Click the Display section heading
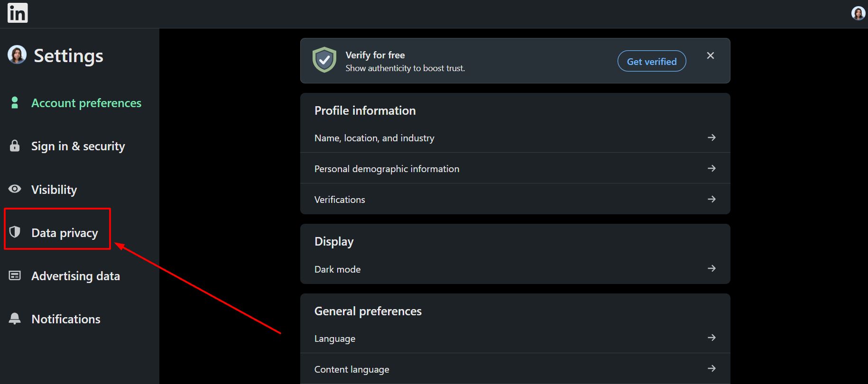Viewport: 868px width, 384px height. (x=334, y=242)
